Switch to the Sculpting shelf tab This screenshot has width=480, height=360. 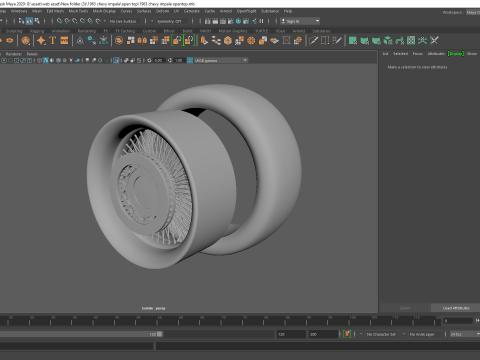(x=14, y=31)
